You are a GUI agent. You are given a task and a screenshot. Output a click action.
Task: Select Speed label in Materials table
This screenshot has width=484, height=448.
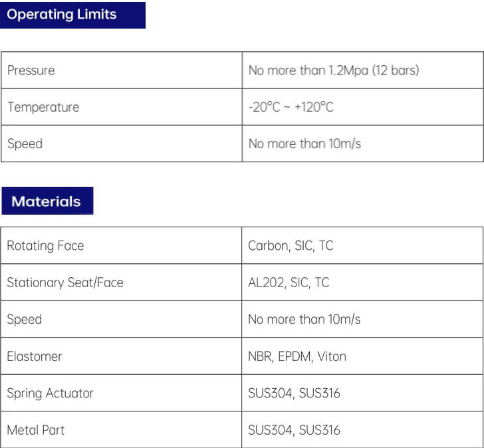25,320
